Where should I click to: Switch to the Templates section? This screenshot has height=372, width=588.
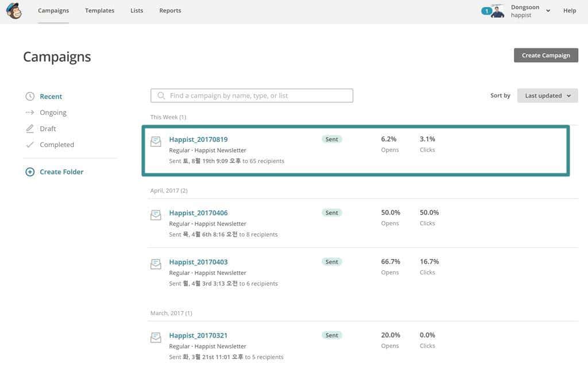(x=99, y=10)
